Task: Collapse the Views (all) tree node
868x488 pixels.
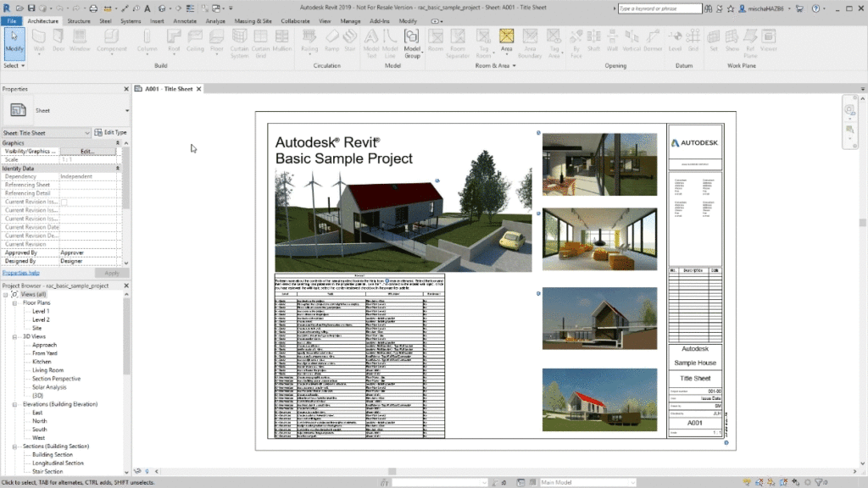Action: click(x=6, y=294)
